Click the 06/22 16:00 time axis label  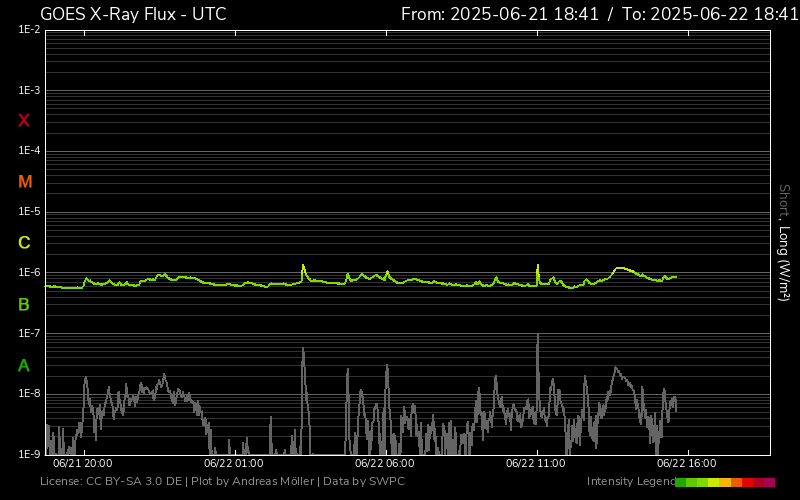687,463
